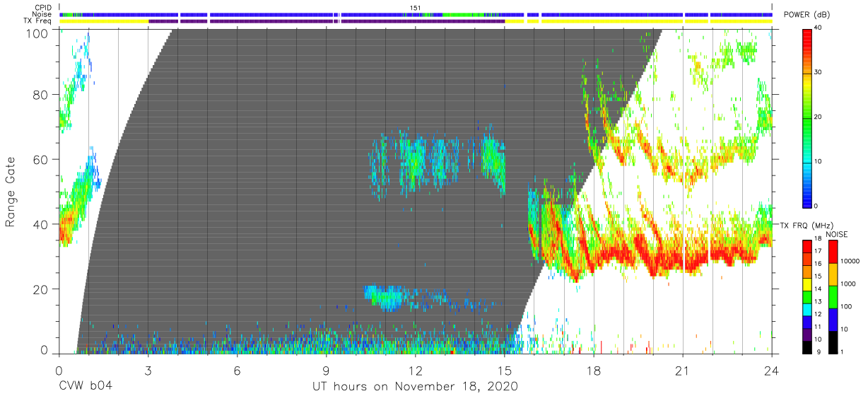Click the x-axis tick label "15"
The image size is (868, 401).
tap(505, 370)
